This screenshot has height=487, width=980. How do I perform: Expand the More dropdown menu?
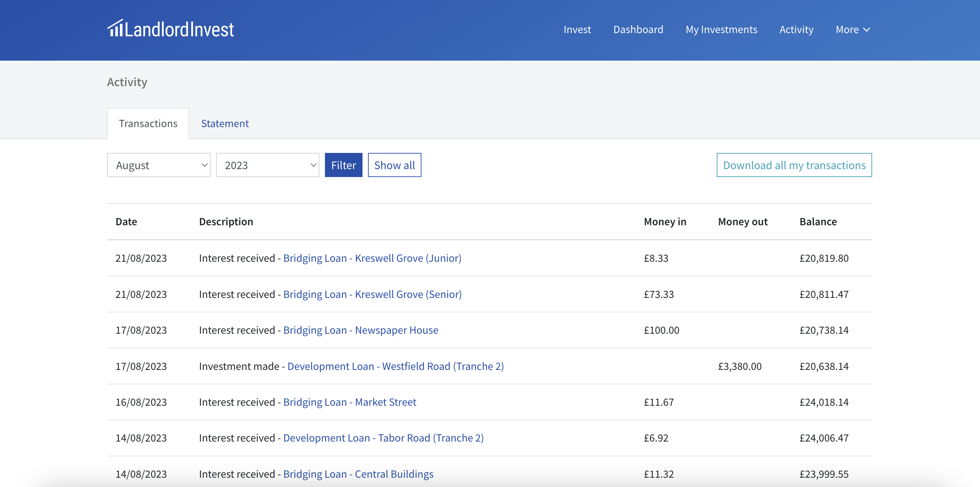click(x=853, y=29)
